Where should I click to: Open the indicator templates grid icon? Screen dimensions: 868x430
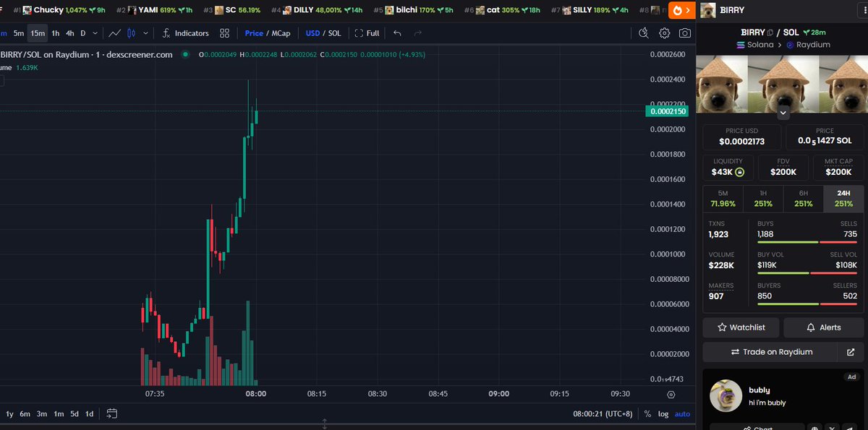(x=224, y=33)
